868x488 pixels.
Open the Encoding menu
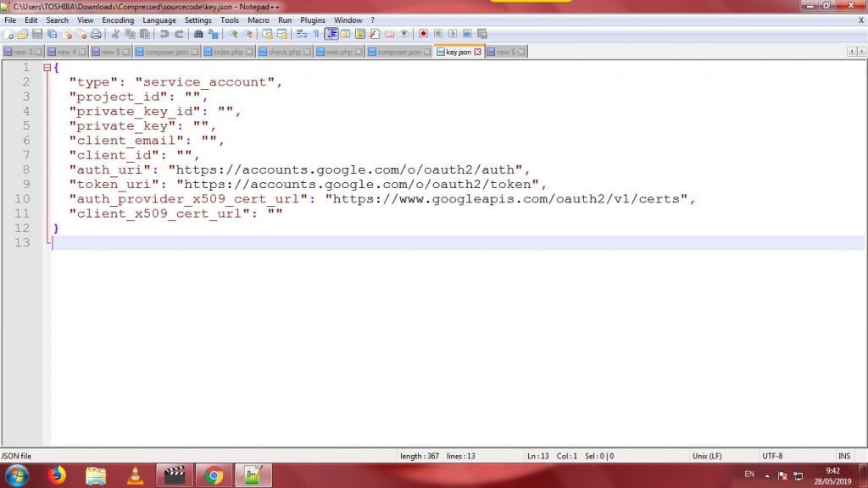pos(118,20)
